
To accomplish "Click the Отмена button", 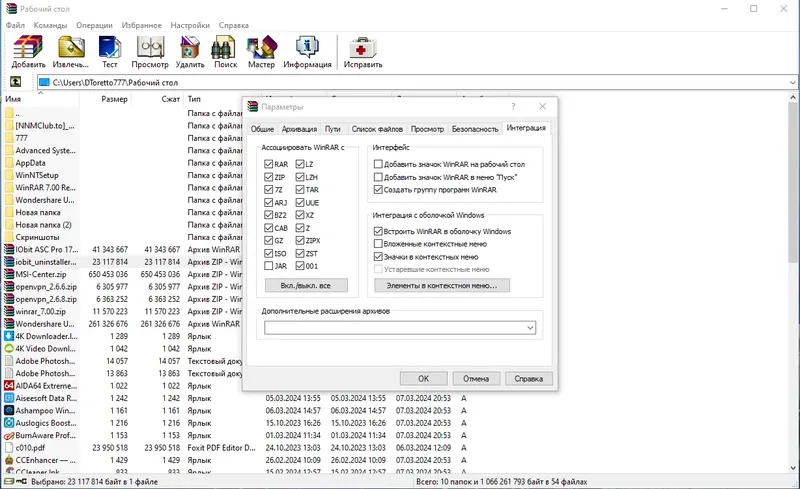I will [476, 379].
